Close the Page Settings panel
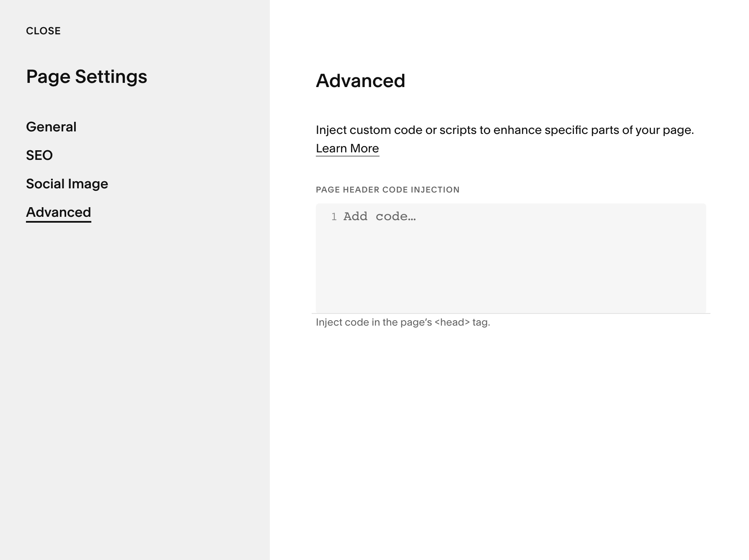This screenshot has width=749, height=560. coord(43,31)
